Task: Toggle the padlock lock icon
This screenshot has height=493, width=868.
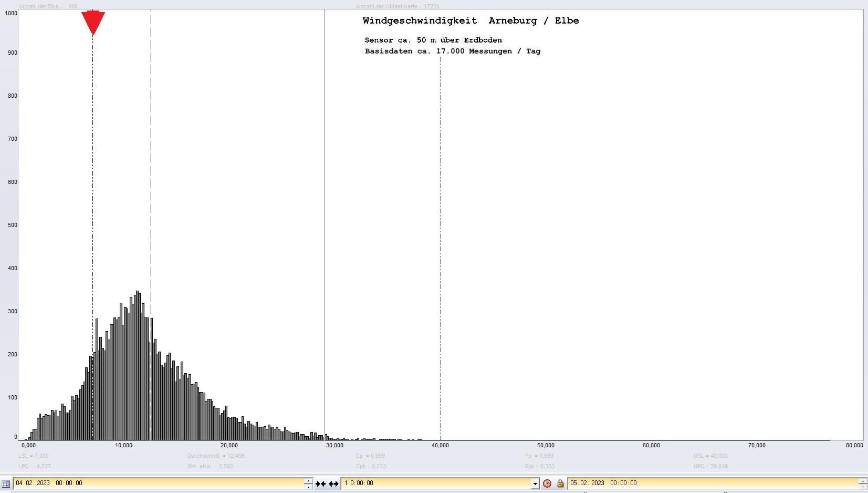Action: 560,484
